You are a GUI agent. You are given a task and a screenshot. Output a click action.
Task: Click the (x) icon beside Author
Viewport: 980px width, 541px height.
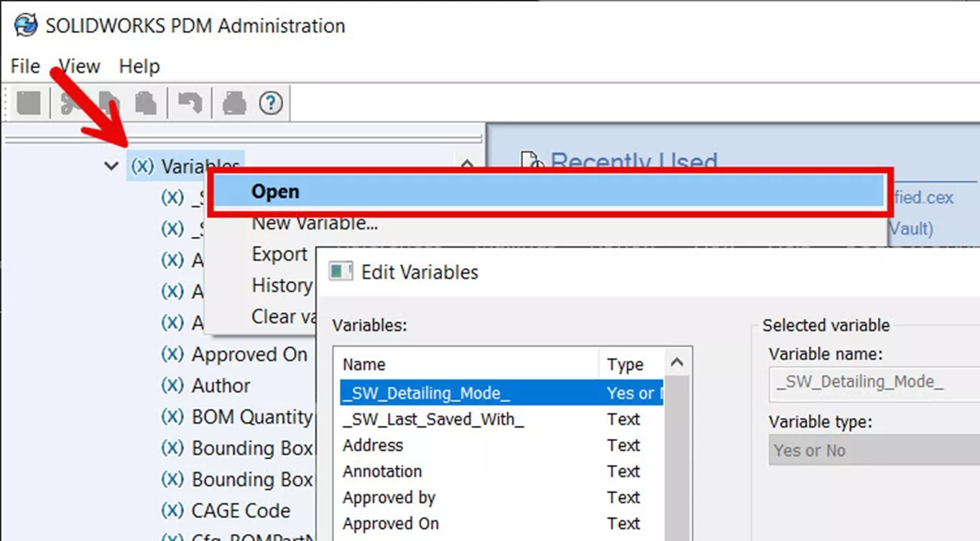tap(172, 386)
